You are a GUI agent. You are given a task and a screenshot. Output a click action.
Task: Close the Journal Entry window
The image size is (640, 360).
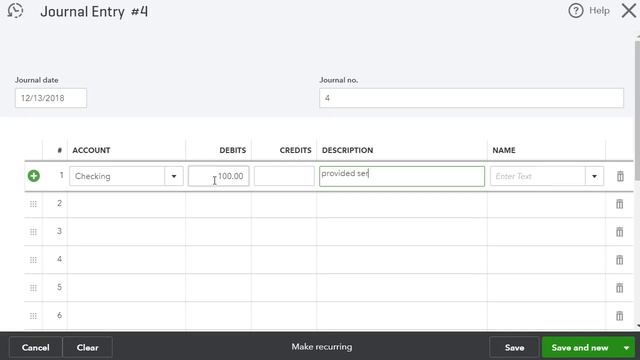629,11
